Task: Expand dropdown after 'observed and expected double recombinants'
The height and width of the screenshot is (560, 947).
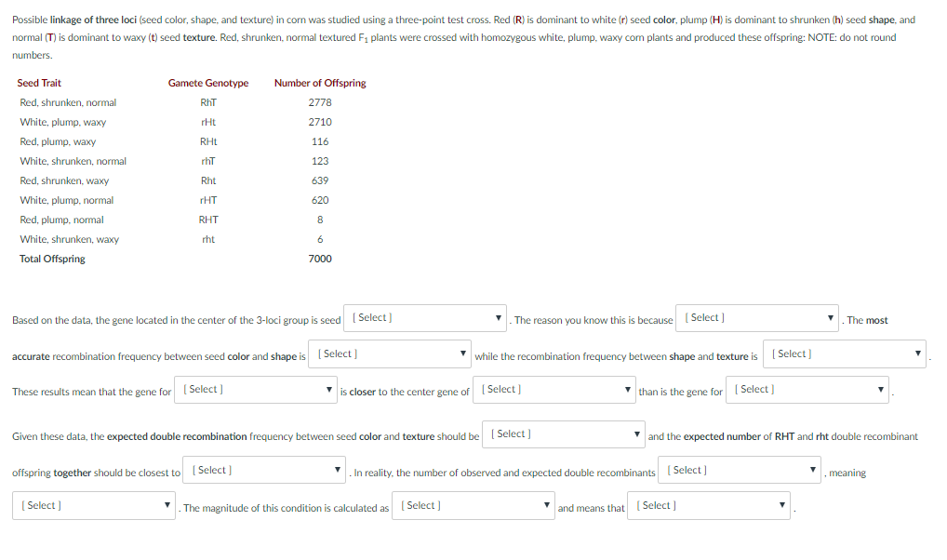Action: point(739,471)
